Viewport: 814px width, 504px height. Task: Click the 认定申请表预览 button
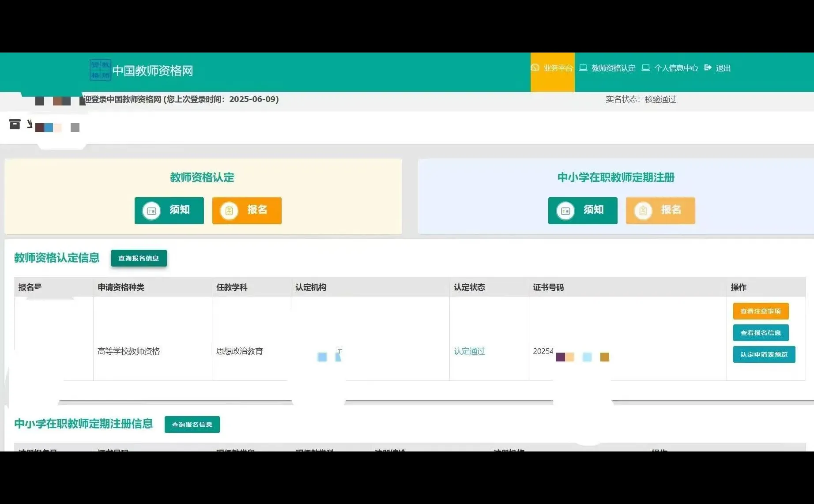coord(764,354)
